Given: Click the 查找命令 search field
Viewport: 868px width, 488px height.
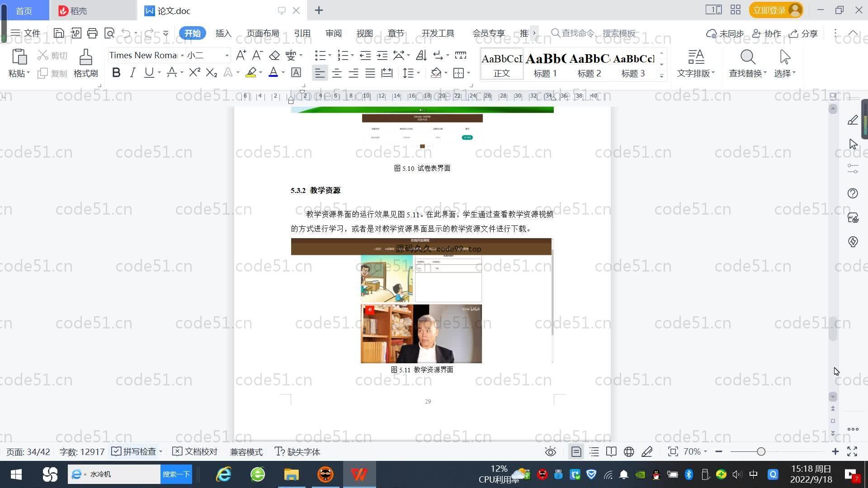Looking at the screenshot, I should [598, 33].
